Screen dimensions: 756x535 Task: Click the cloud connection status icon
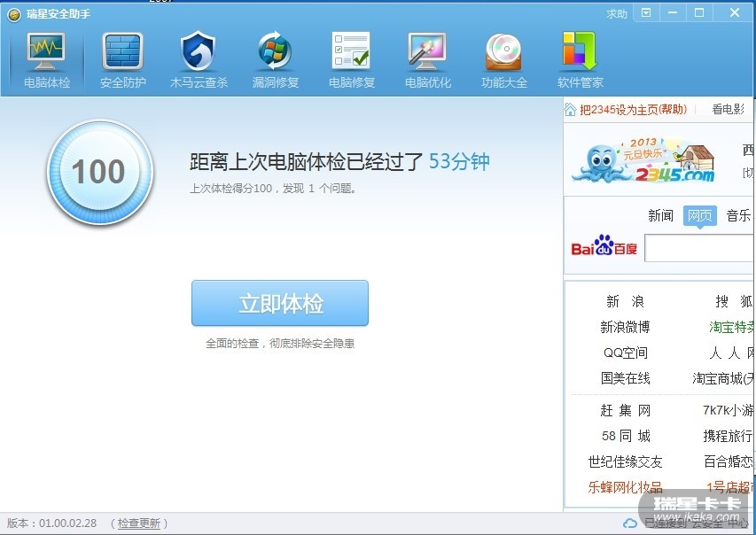(x=629, y=523)
